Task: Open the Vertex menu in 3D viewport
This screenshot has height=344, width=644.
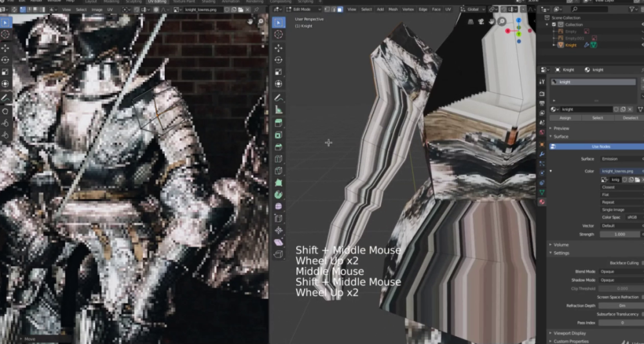Action: pos(408,9)
